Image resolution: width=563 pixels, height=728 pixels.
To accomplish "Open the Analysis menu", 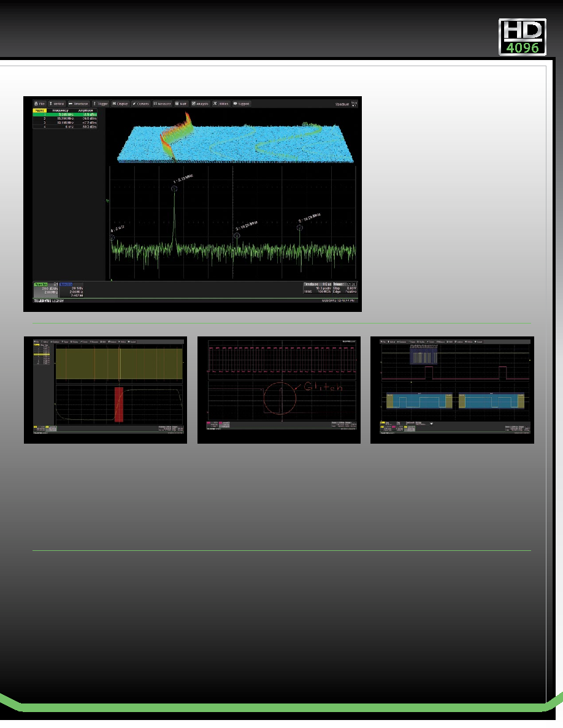I will [x=200, y=104].
